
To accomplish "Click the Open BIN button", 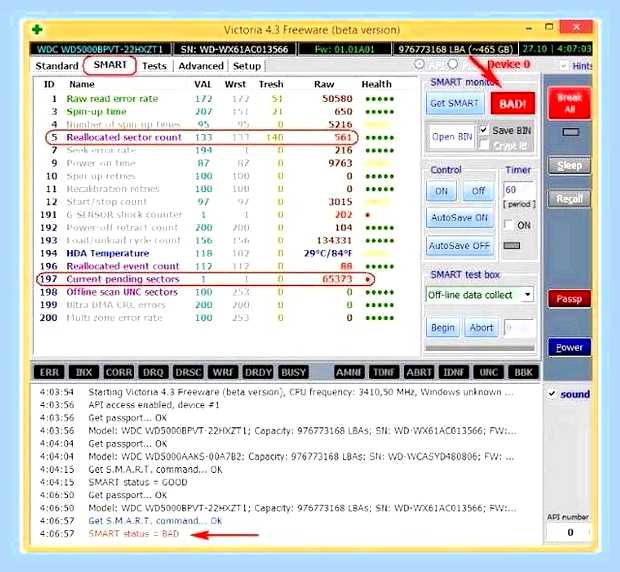I will point(452,137).
